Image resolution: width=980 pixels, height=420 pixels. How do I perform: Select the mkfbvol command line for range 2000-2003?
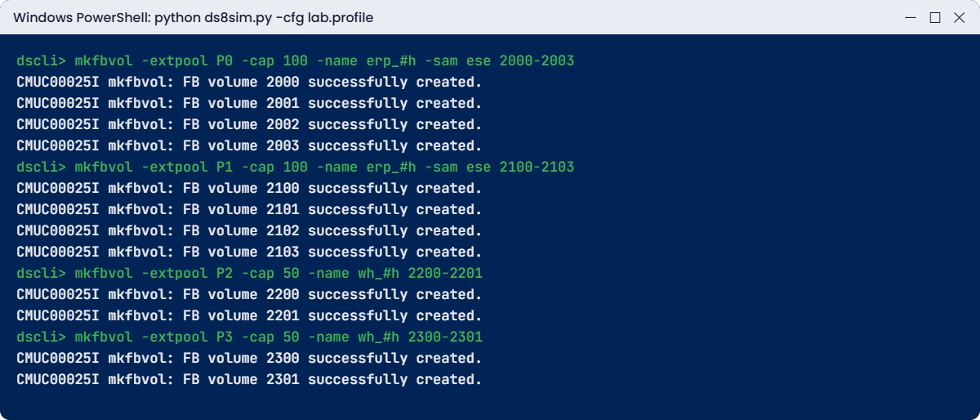coord(296,60)
